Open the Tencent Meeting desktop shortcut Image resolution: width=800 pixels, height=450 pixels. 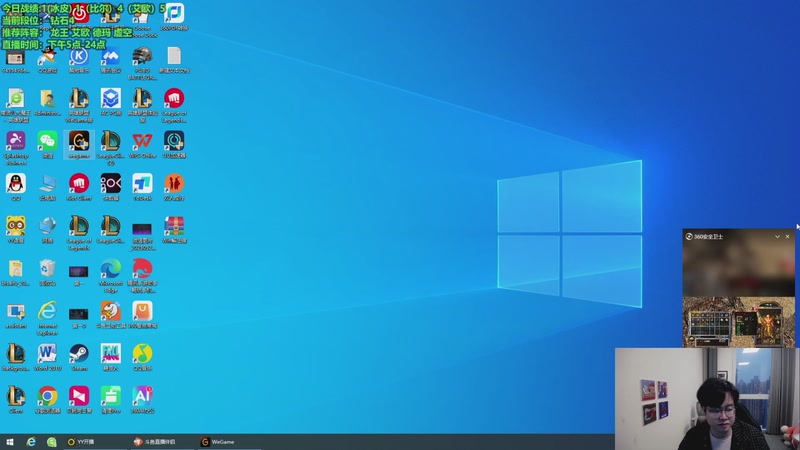(x=111, y=56)
